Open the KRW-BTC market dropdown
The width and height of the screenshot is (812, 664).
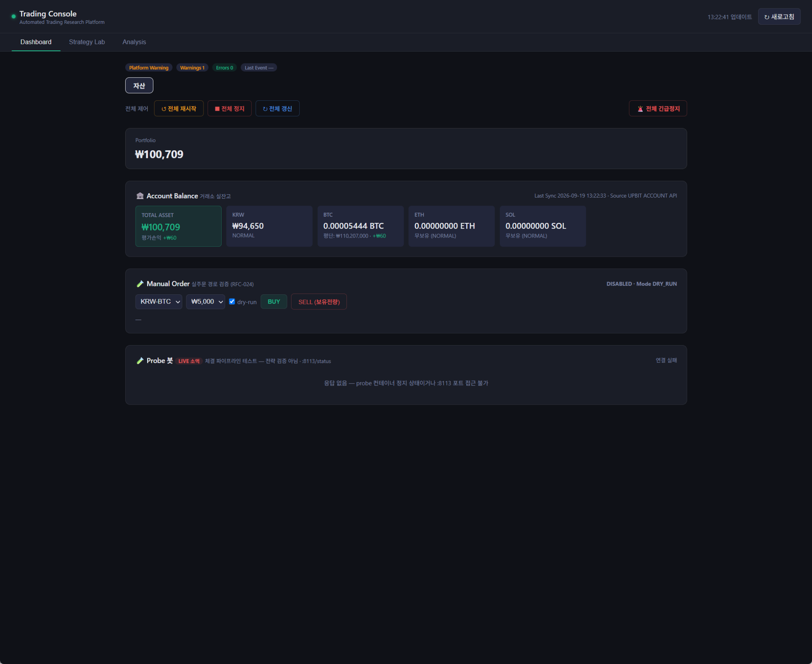click(159, 302)
